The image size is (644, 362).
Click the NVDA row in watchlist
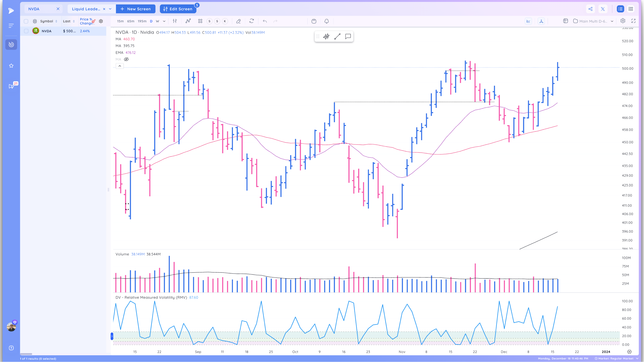click(63, 31)
